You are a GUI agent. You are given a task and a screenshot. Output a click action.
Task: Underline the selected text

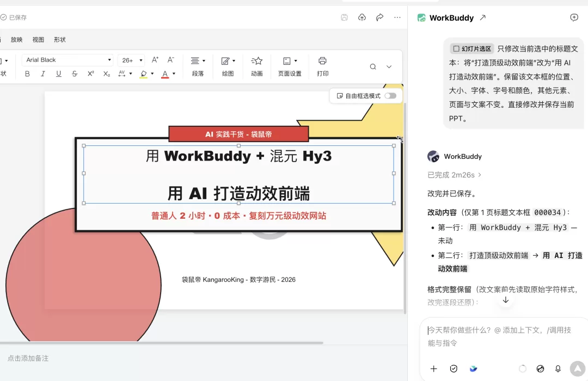click(x=58, y=74)
